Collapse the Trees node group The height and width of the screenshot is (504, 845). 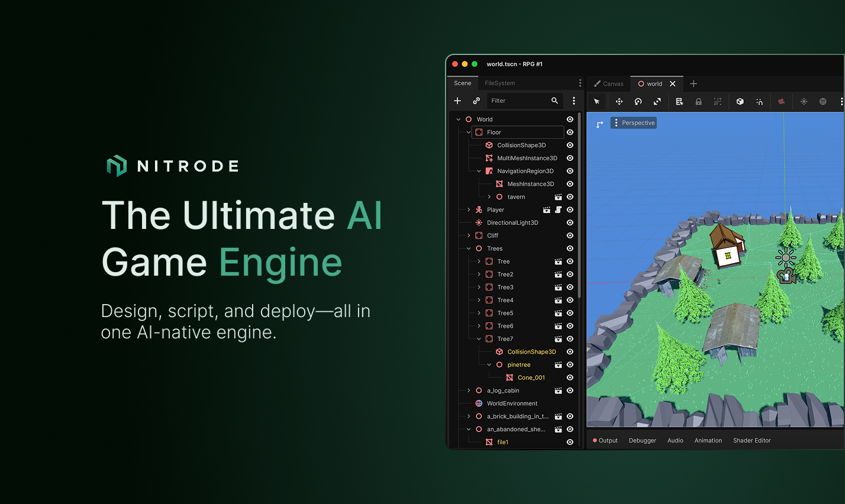pos(469,248)
